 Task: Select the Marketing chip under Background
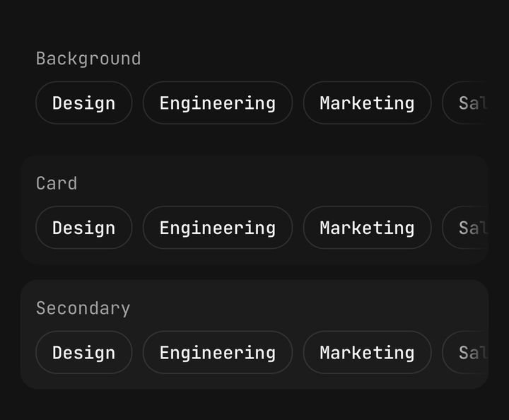[367, 103]
